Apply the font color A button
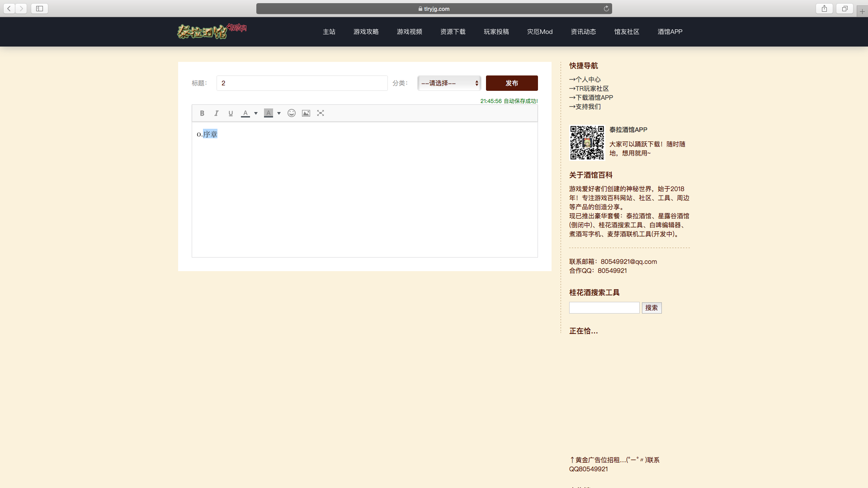The width and height of the screenshot is (868, 488). [x=245, y=113]
